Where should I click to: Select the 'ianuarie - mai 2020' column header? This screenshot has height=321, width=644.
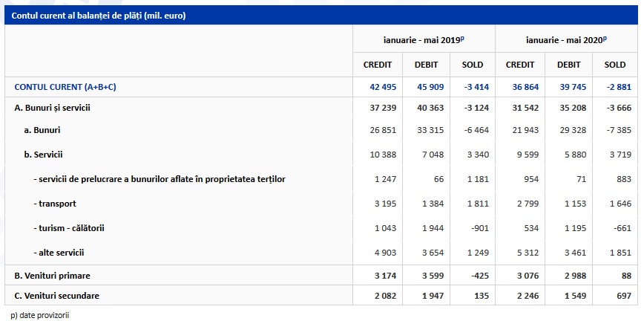(566, 40)
